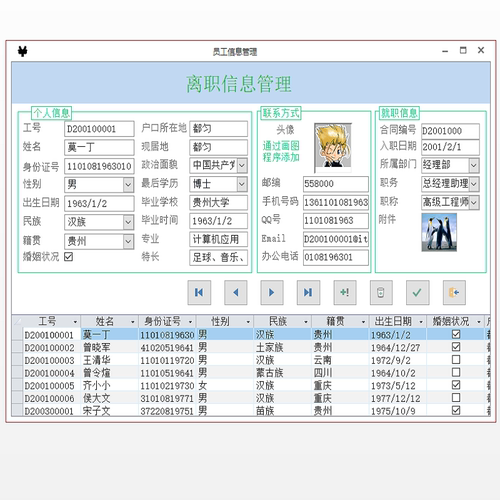Check marriage box for 曾令煊 row
Screen dimensions: 500x500
point(456,372)
